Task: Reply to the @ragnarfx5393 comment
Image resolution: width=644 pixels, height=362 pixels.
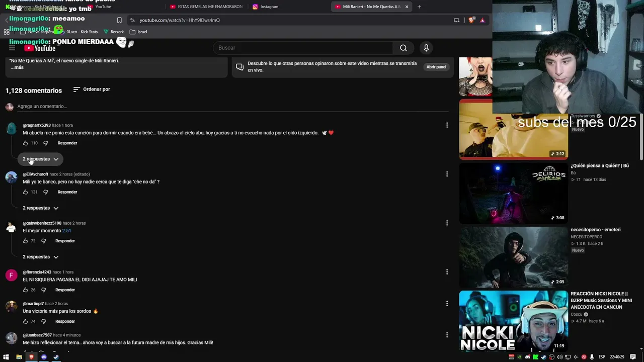Action: pos(67,143)
